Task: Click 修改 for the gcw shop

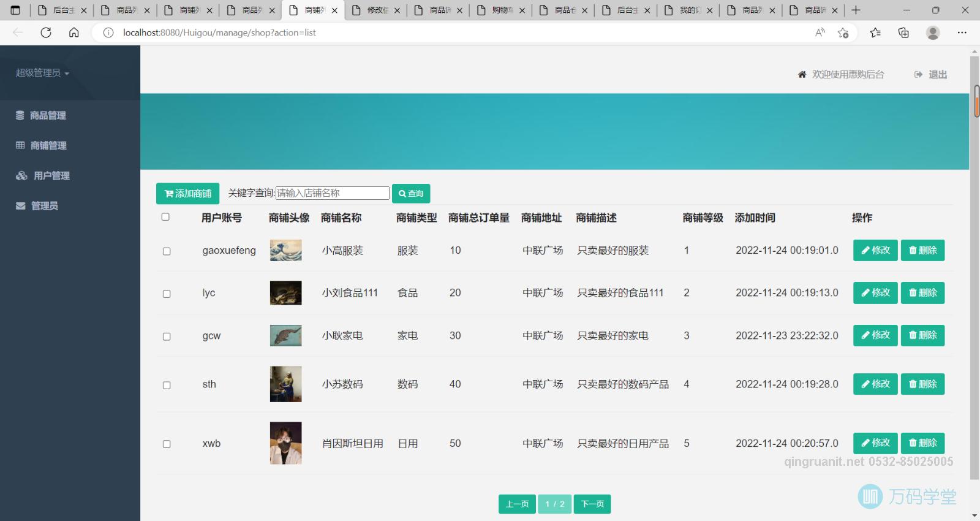Action: coord(875,335)
